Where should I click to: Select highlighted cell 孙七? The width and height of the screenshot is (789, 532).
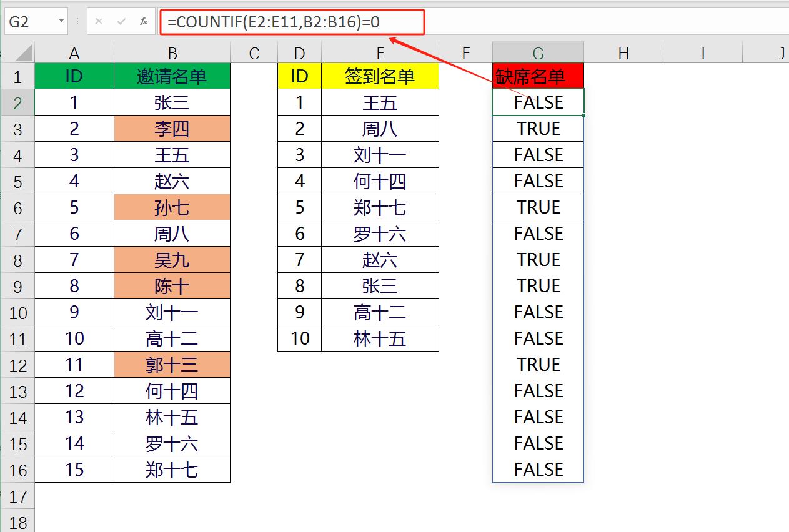tap(172, 207)
